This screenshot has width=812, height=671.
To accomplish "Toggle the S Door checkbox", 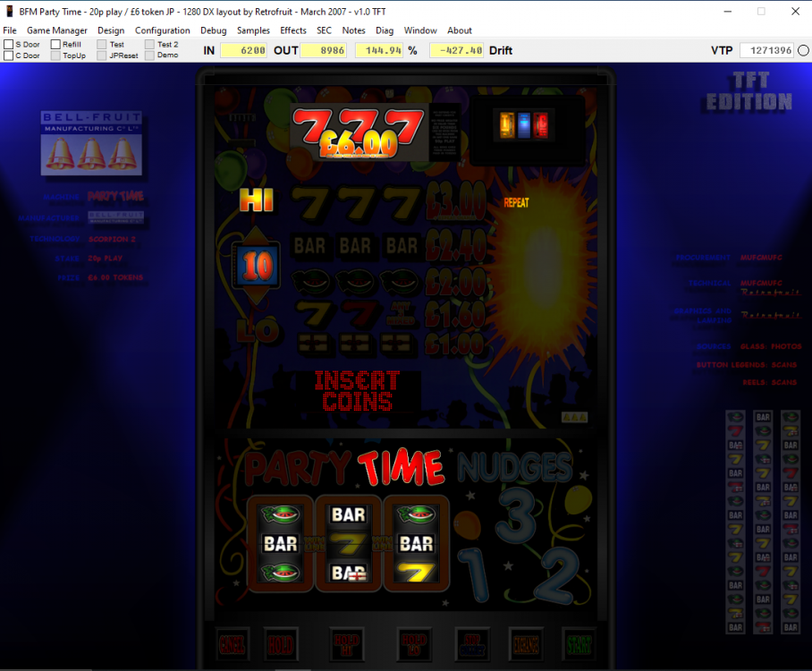I will tap(9, 44).
